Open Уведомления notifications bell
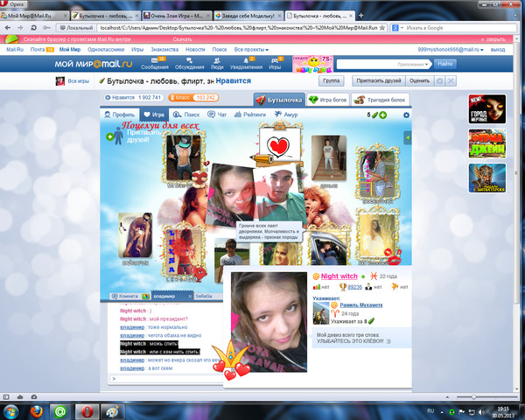The height and width of the screenshot is (420, 525). pos(246,63)
